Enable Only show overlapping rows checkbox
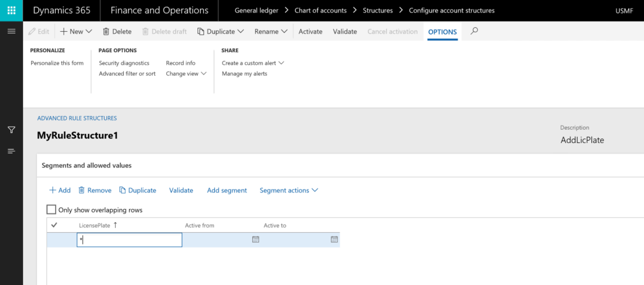Viewport: 644px width, 285px height. 52,210
